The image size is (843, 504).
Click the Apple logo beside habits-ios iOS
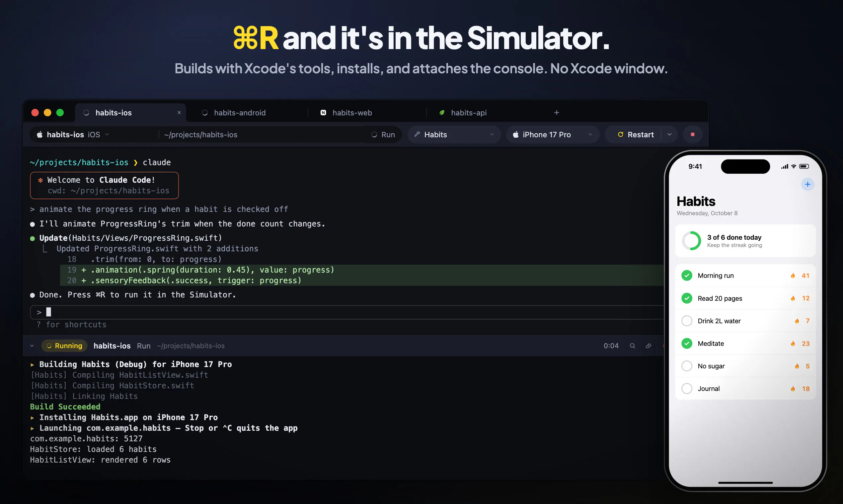pos(40,135)
